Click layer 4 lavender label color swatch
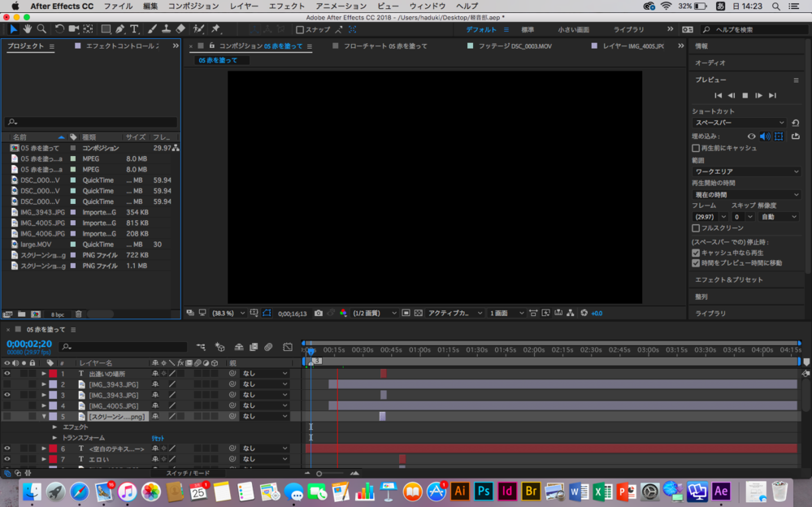This screenshot has height=507, width=812. tap(53, 405)
